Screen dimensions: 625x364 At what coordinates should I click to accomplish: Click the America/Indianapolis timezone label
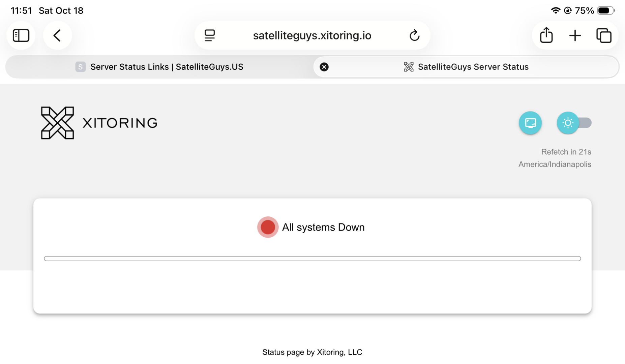point(555,164)
